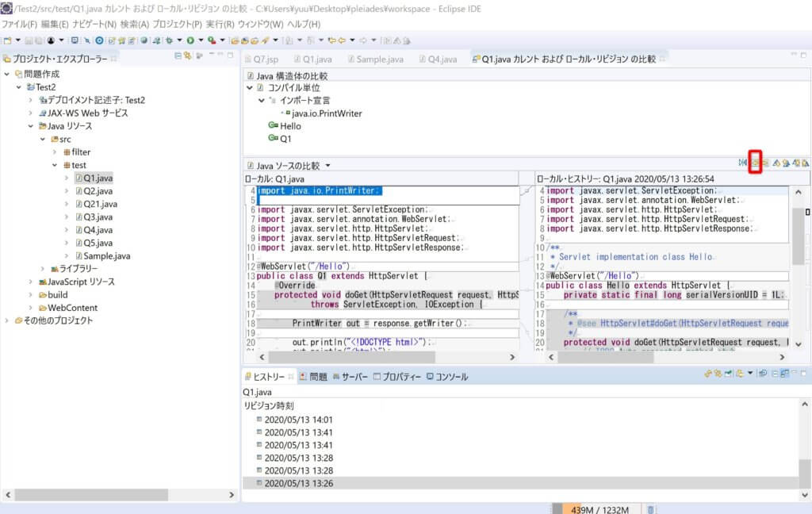Open the ファイル(F) menu
Image resolution: width=812 pixels, height=514 pixels.
click(19, 25)
